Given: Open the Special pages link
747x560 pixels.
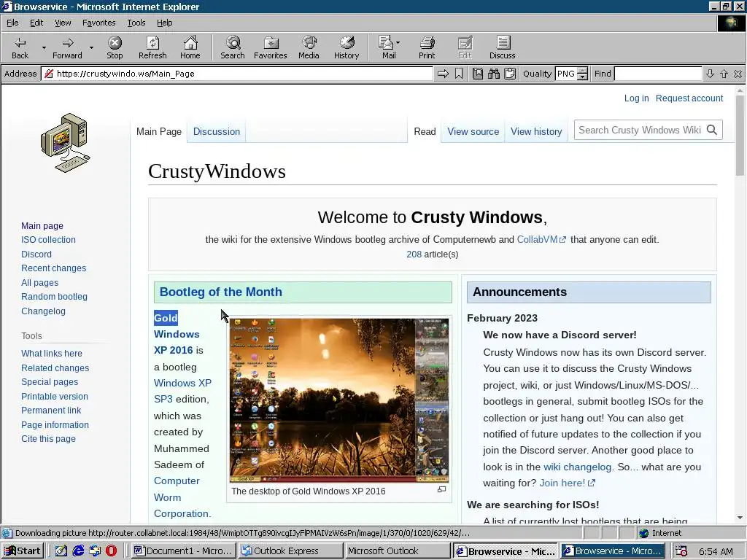Looking at the screenshot, I should (x=50, y=382).
